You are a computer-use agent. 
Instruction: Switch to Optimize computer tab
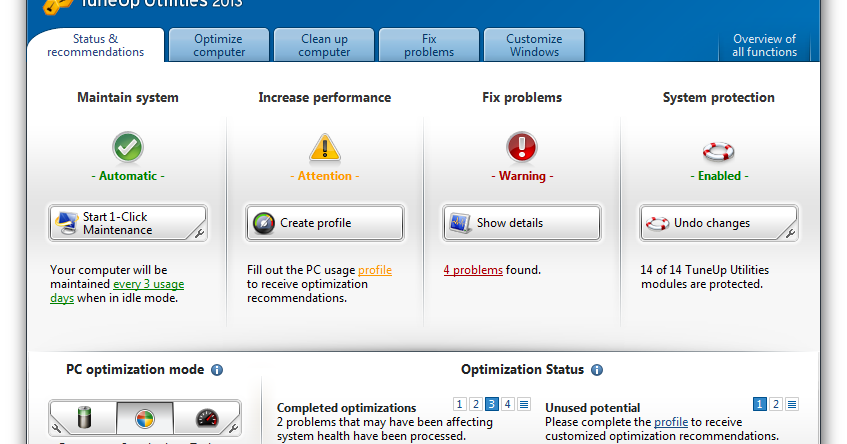[x=219, y=45]
